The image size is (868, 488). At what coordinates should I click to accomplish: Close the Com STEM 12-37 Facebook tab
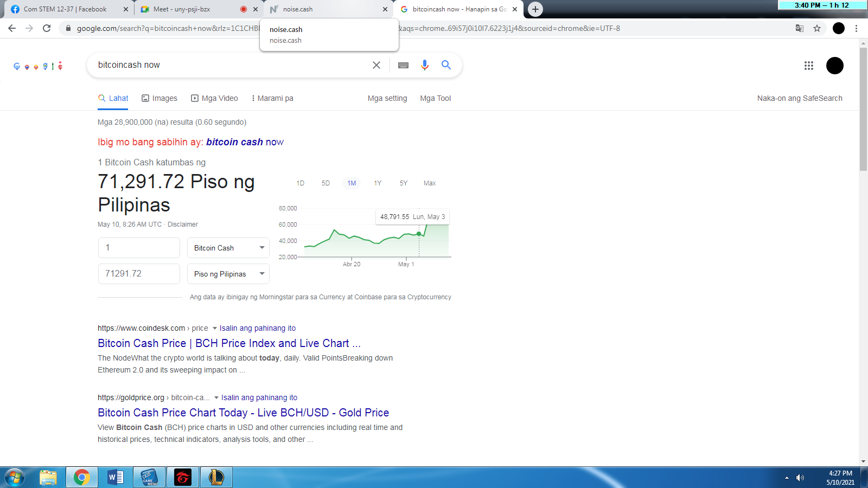tap(126, 9)
